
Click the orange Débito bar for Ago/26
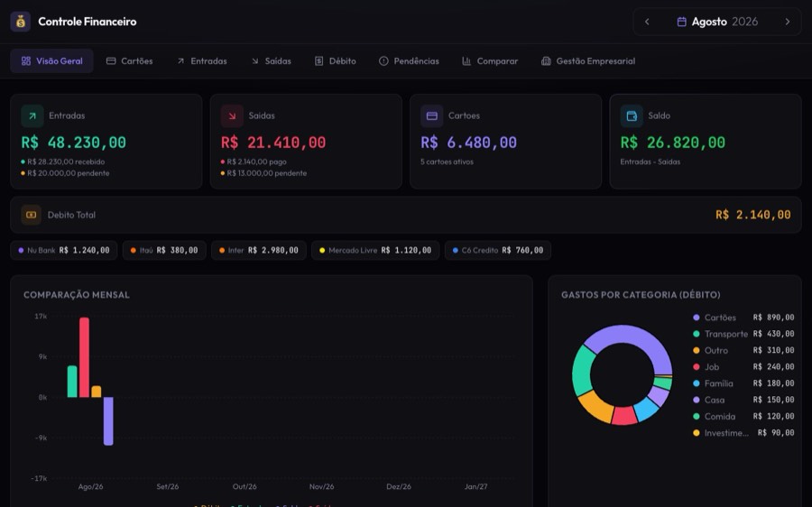(97, 392)
